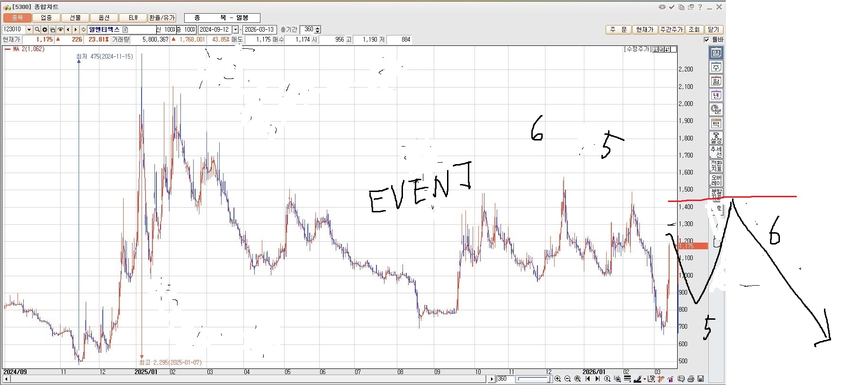
Task: Open the stock code 123010 dropdown
Action: pos(29,30)
